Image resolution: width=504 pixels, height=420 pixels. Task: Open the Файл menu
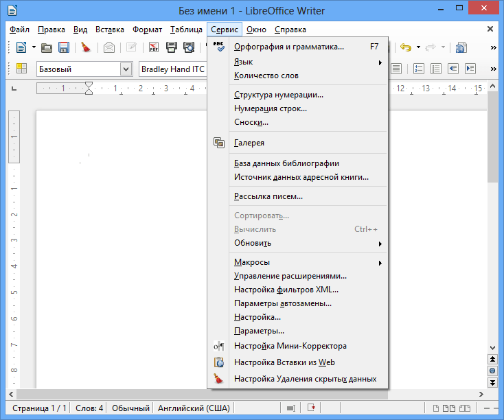[x=19, y=30]
